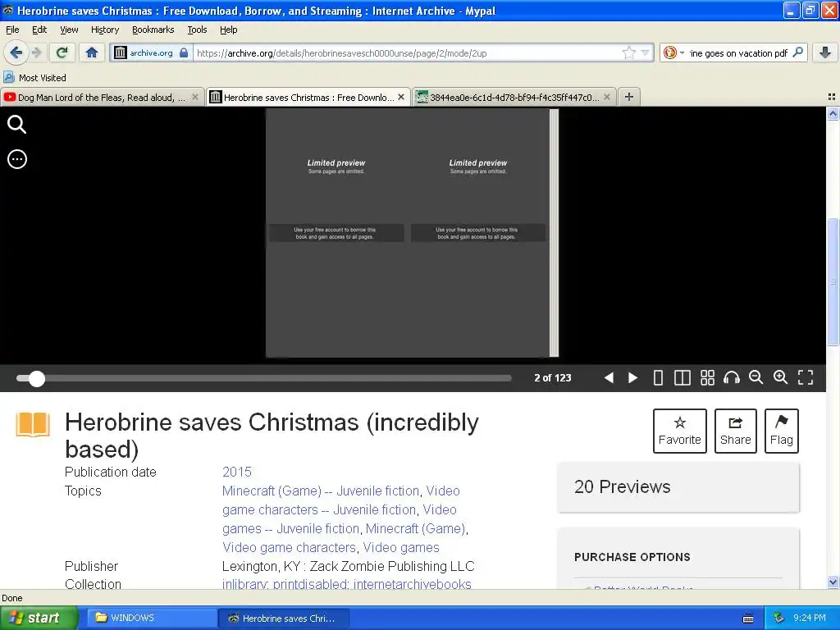Open the Tools menu
This screenshot has width=840, height=630.
[197, 30]
